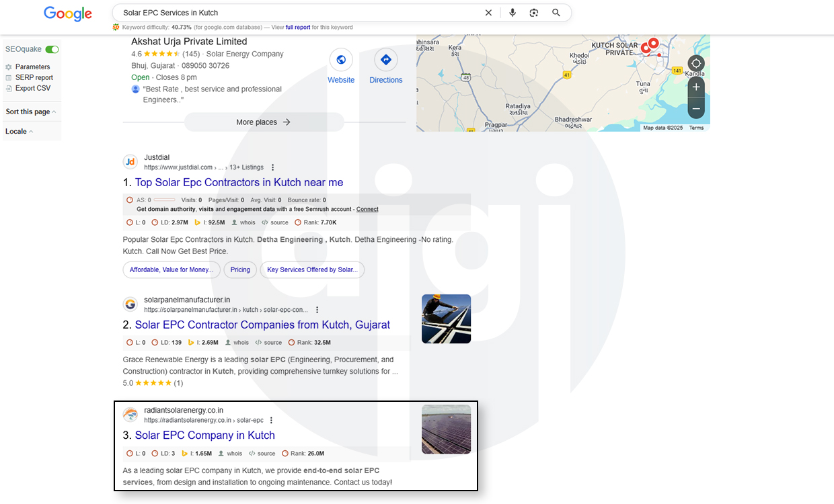The width and height of the screenshot is (834, 504).
Task: Center map on my location
Action: tap(696, 65)
